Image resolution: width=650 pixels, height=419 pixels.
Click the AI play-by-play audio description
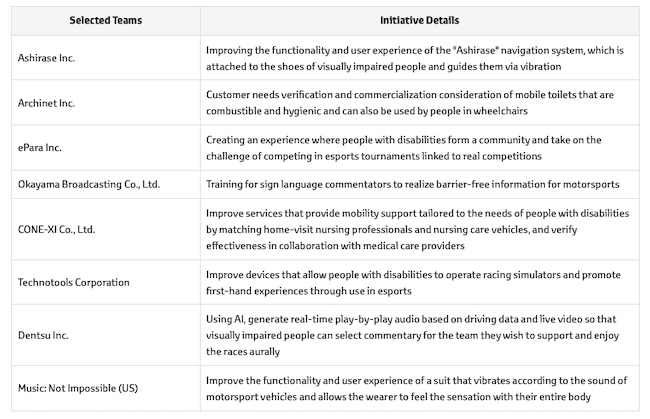[410, 328]
